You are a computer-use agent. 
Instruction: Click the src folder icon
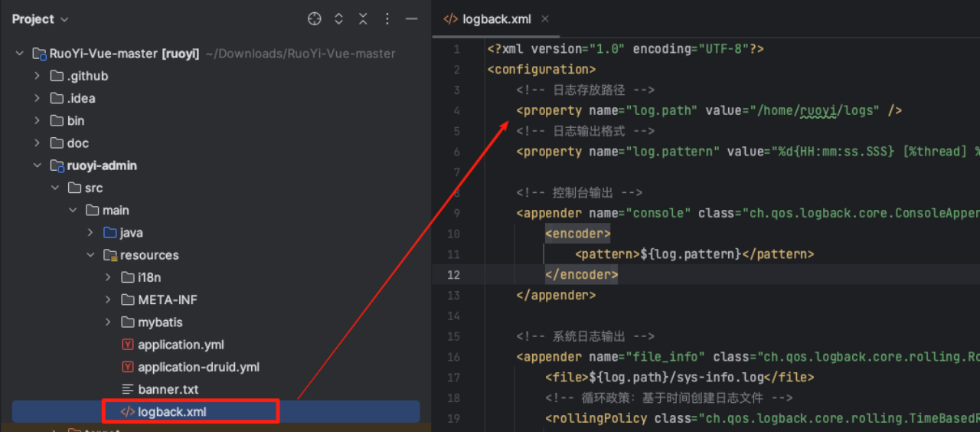pos(74,188)
